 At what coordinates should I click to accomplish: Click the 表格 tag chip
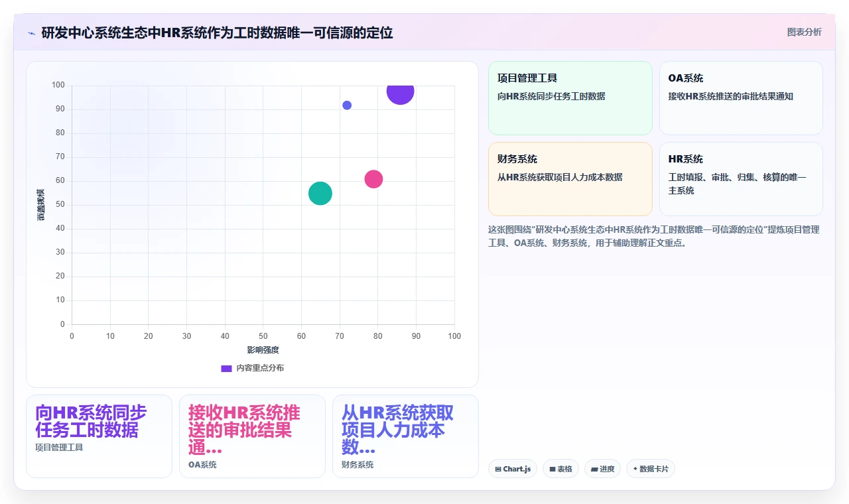pos(560,469)
